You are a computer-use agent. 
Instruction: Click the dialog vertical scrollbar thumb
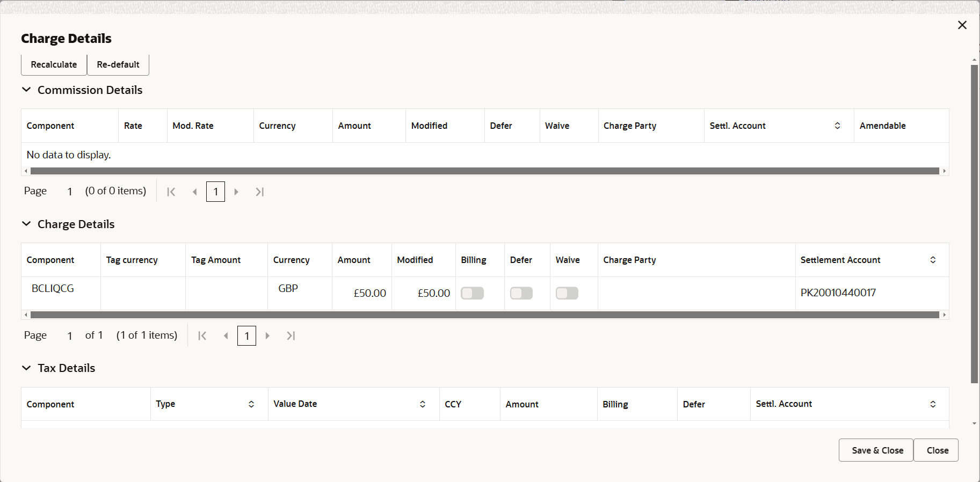tap(975, 224)
